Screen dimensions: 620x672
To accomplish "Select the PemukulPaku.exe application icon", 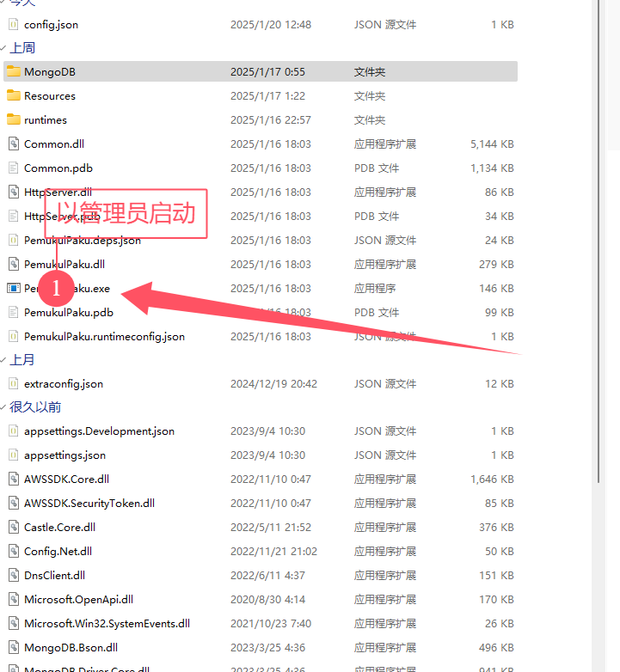I will 13,288.
